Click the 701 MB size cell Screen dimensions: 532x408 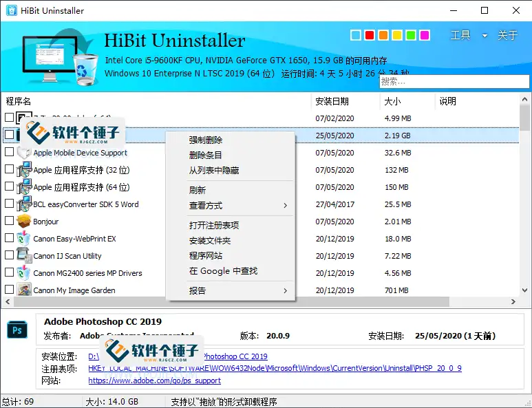[396, 290]
